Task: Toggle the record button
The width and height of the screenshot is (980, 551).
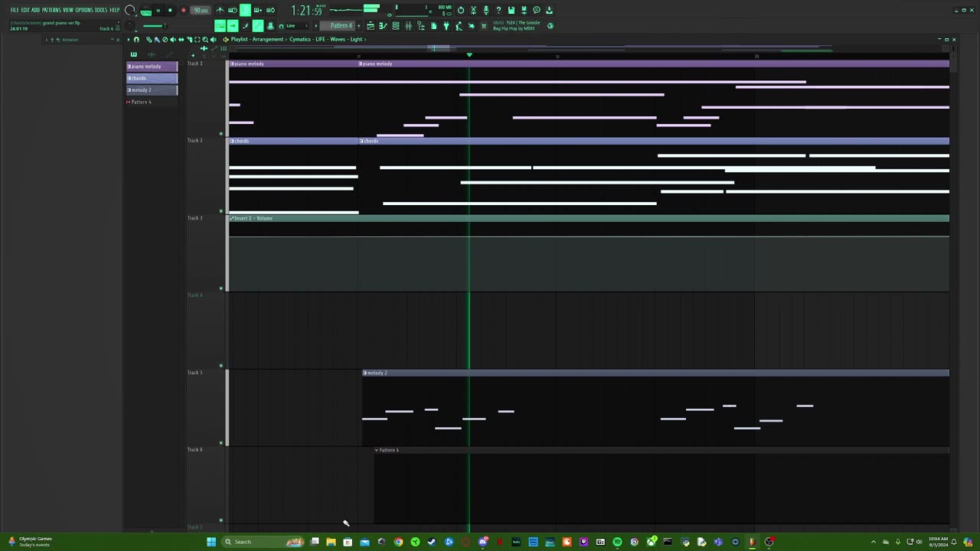Action: point(184,10)
